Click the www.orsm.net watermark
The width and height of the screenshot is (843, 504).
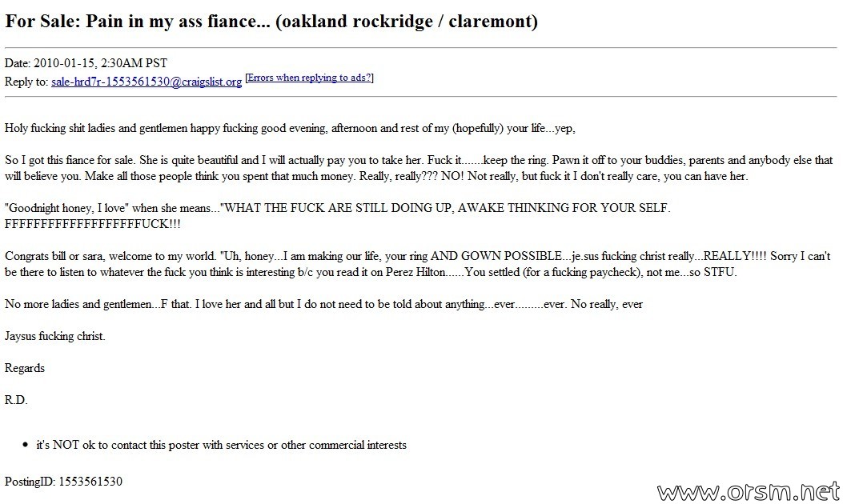[x=749, y=491]
